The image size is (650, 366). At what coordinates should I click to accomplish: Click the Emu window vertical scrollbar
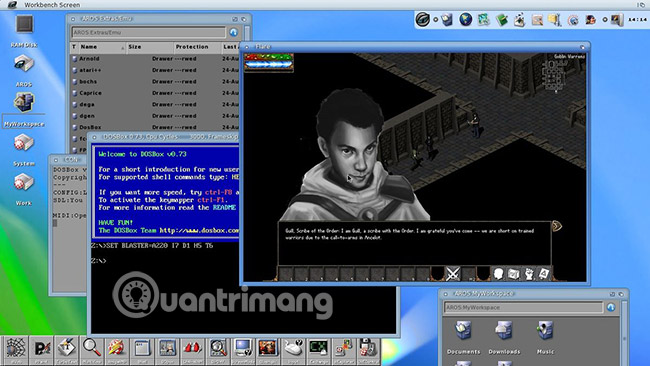[247, 34]
